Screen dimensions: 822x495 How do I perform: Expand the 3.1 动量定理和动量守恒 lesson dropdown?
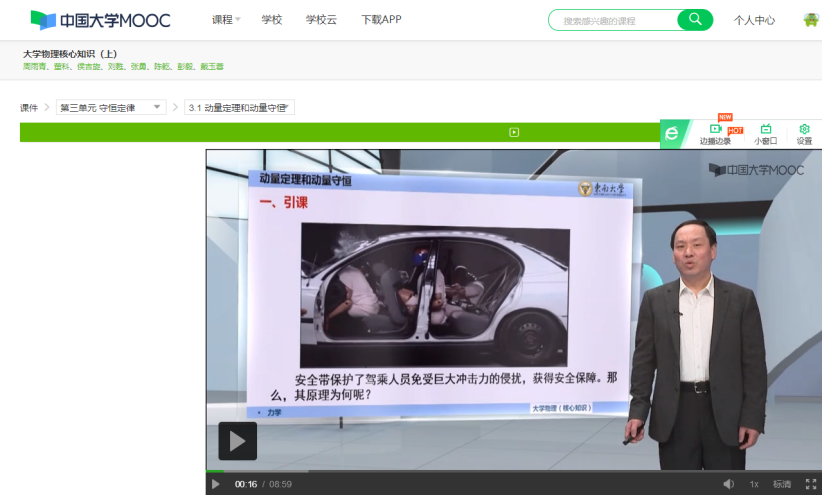[239, 107]
